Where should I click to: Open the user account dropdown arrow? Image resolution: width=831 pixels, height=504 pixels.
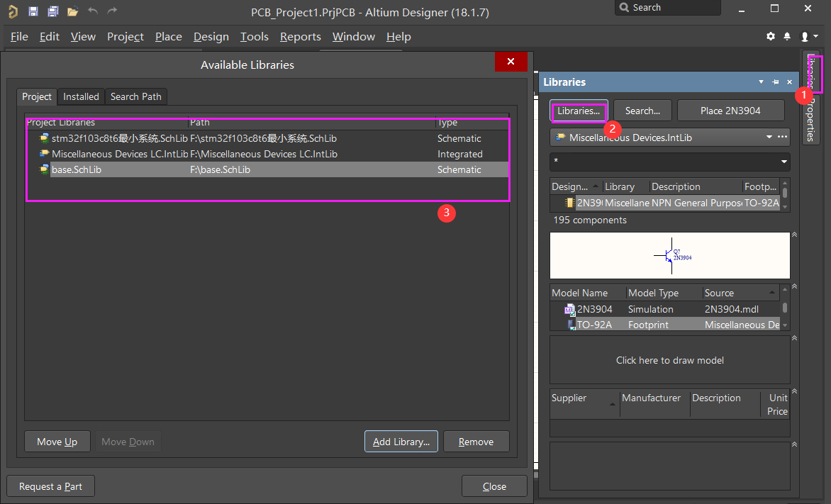[x=815, y=36]
